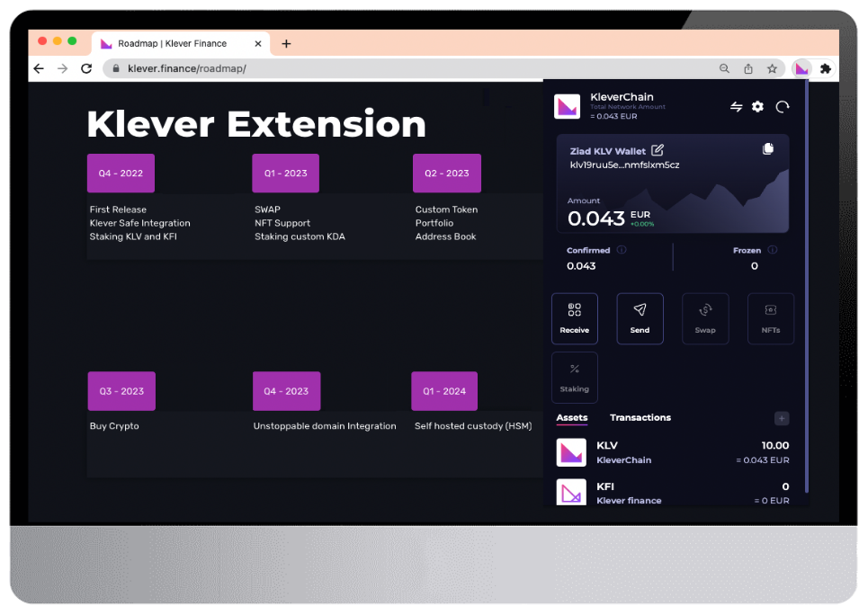This screenshot has height=615, width=868.
Task: Switch network using the swap arrows icon
Action: click(x=736, y=106)
